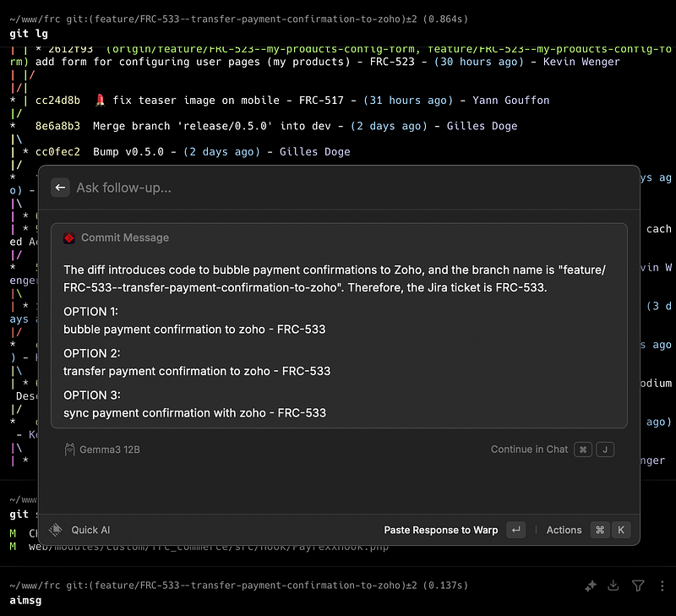Click the command key badge beside Actions
The image size is (676, 616).
[x=600, y=530]
